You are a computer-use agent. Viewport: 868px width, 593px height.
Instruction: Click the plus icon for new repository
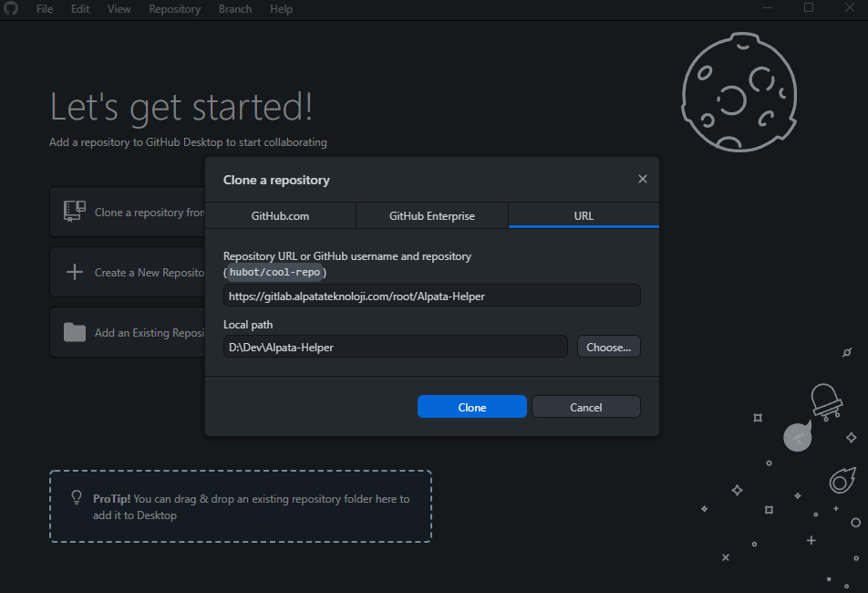(x=75, y=272)
